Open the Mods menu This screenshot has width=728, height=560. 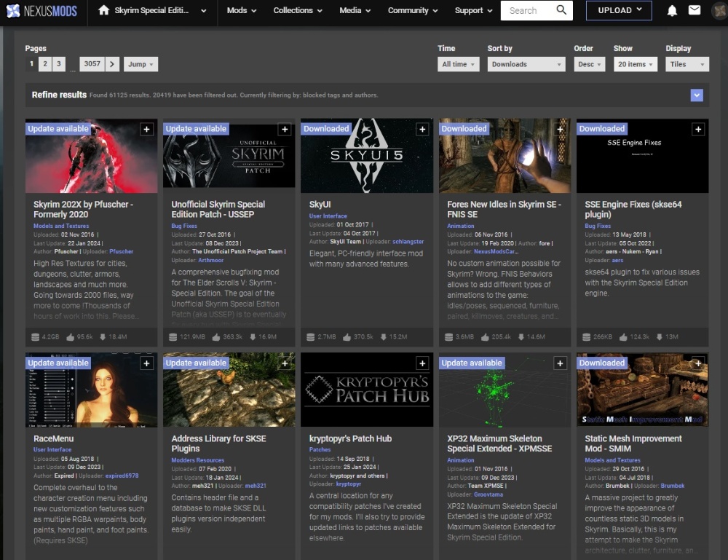pos(242,10)
